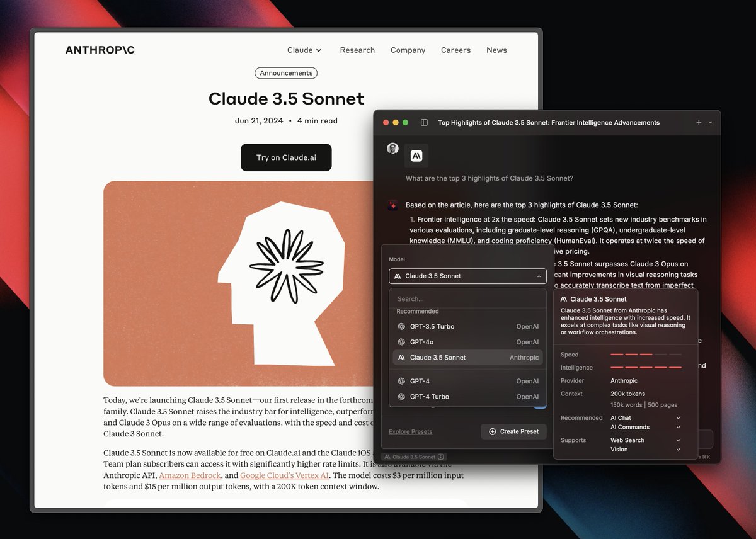This screenshot has height=539, width=756.
Task: Open Research in website nav
Action: point(357,50)
